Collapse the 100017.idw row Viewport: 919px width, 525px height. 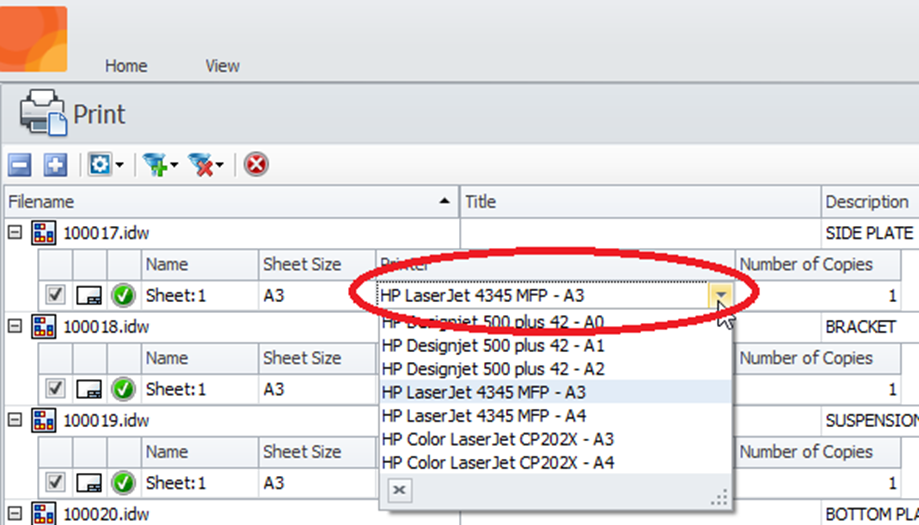point(15,233)
